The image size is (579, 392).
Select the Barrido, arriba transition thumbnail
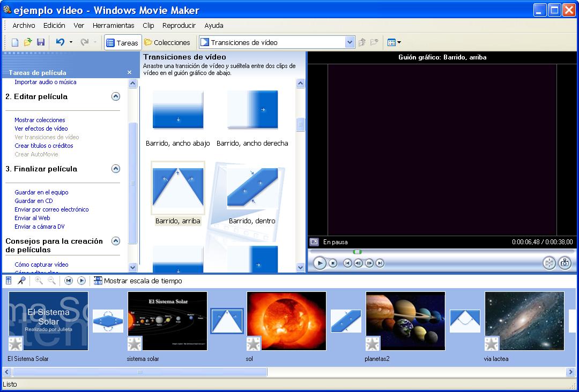tap(178, 187)
